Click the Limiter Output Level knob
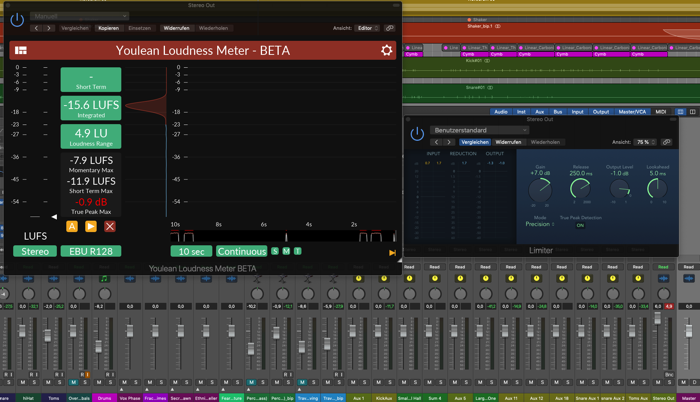The width and height of the screenshot is (700, 402). 620,189
